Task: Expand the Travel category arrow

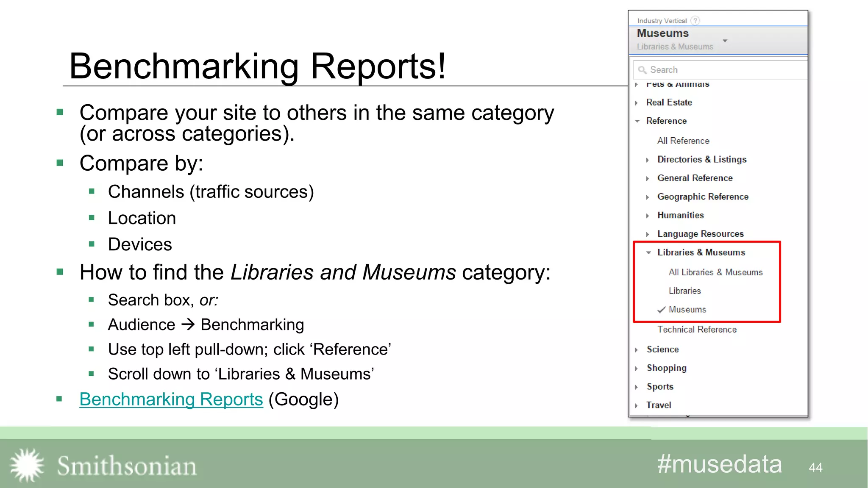Action: pyautogui.click(x=636, y=405)
